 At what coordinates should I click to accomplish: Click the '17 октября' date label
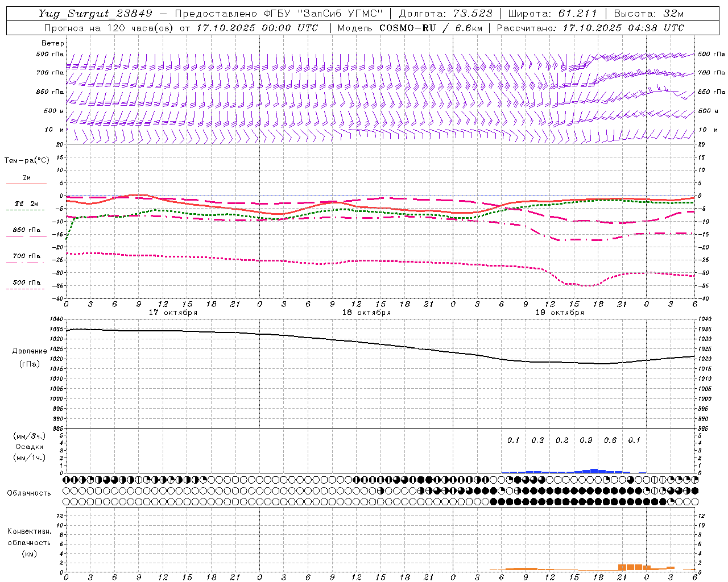(173, 313)
